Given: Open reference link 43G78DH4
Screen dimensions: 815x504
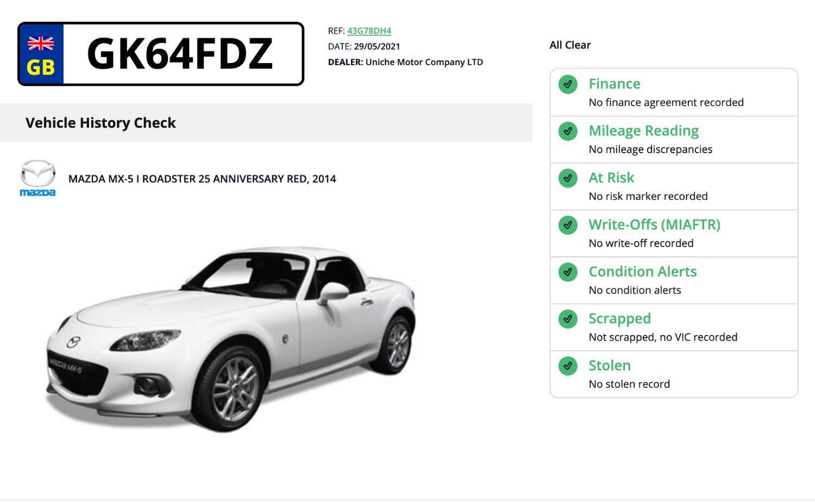Looking at the screenshot, I should 369,31.
